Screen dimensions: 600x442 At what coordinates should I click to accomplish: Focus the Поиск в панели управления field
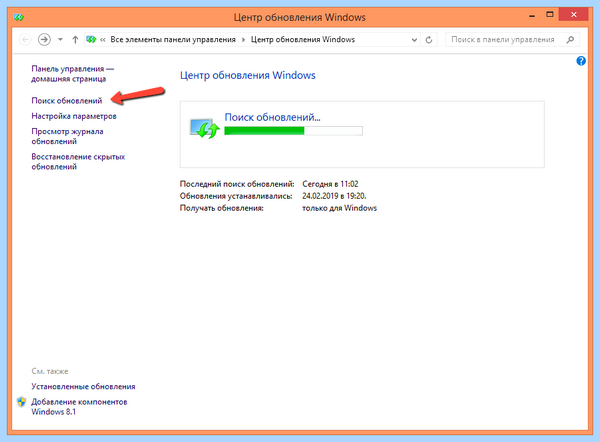pyautogui.click(x=512, y=39)
